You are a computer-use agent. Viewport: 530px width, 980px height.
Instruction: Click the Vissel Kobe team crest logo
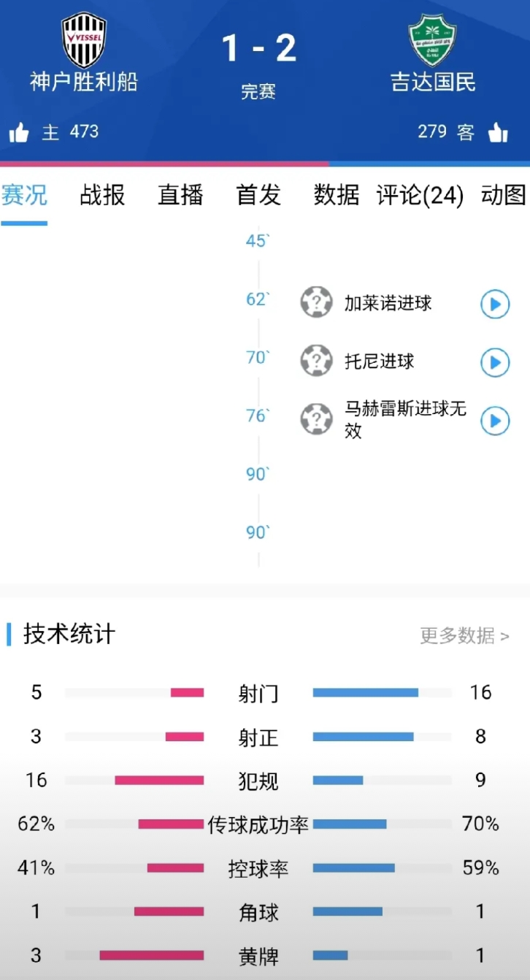pos(83,40)
